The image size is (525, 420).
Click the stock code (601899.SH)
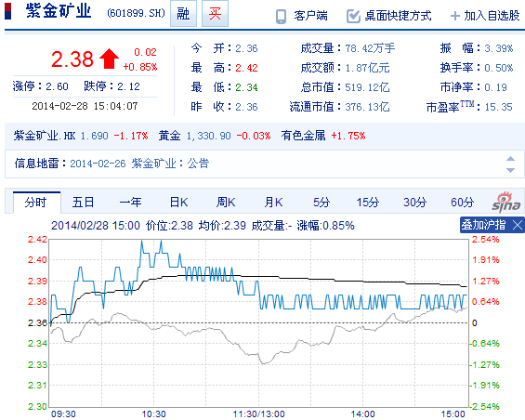pyautogui.click(x=136, y=13)
